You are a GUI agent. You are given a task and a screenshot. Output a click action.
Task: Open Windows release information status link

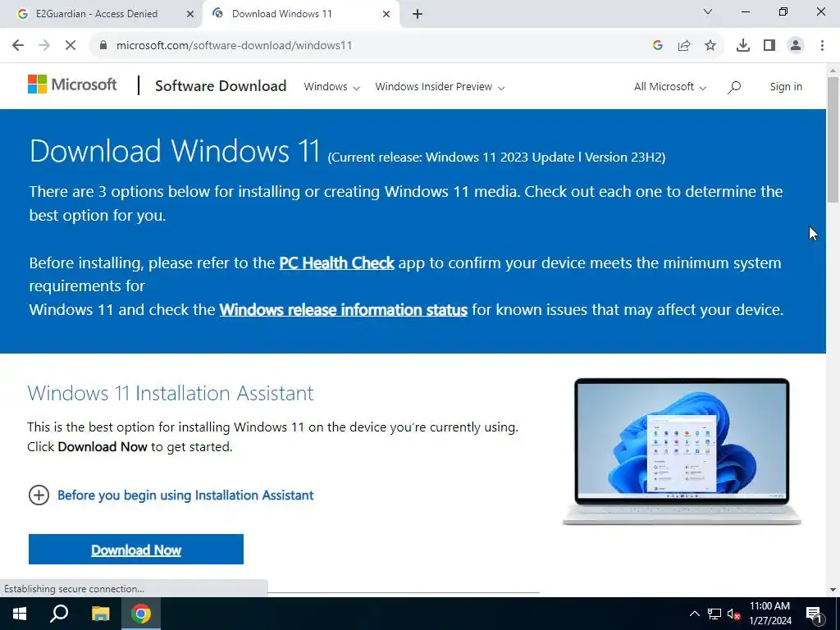tap(344, 309)
